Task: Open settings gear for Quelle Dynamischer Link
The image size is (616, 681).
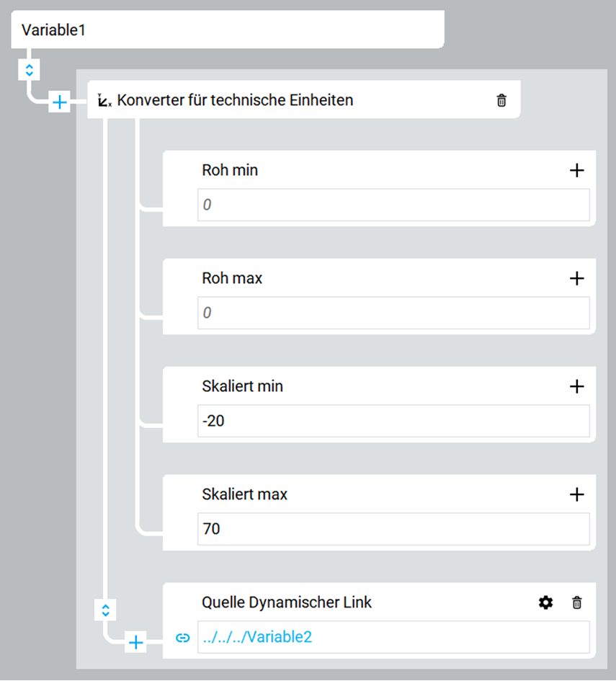Action: 545,602
